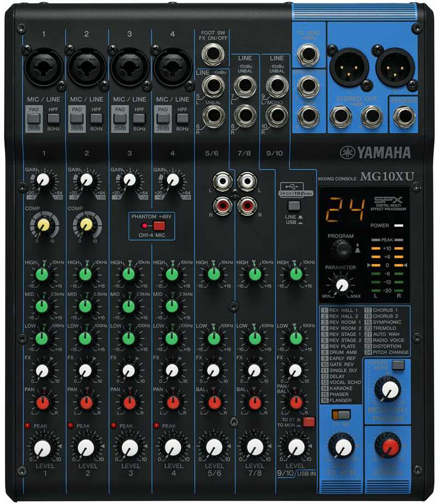This screenshot has width=439, height=504.
Task: Click the LEVEL 9/10 USB IN knob
Action: point(296,448)
